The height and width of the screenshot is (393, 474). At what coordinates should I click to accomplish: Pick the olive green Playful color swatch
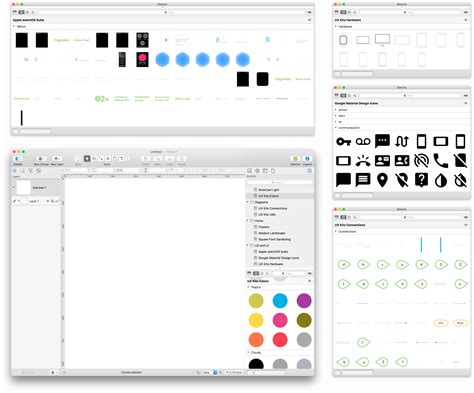point(304,320)
